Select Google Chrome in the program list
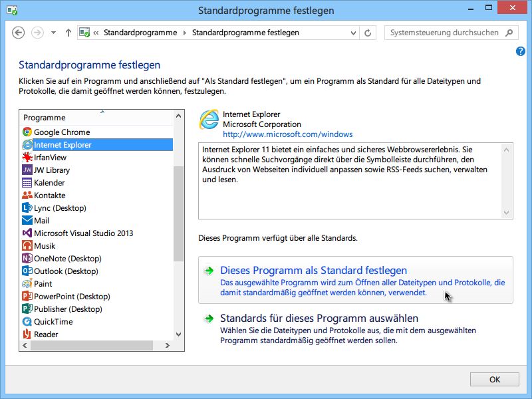The image size is (532, 399). point(96,132)
